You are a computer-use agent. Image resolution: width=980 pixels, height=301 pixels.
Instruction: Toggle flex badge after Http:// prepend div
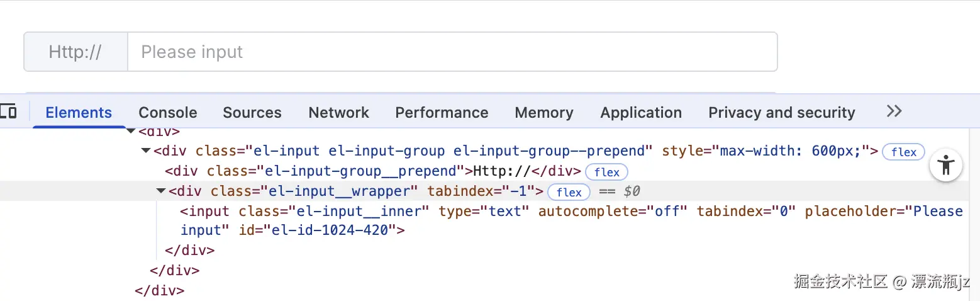click(606, 172)
